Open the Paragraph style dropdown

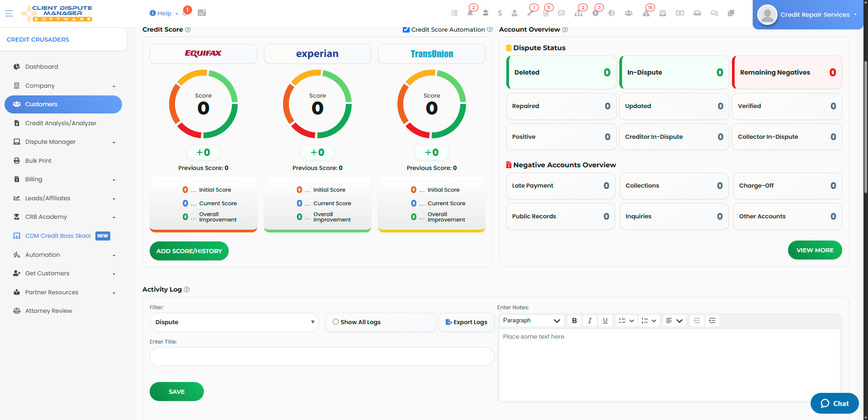pos(532,321)
